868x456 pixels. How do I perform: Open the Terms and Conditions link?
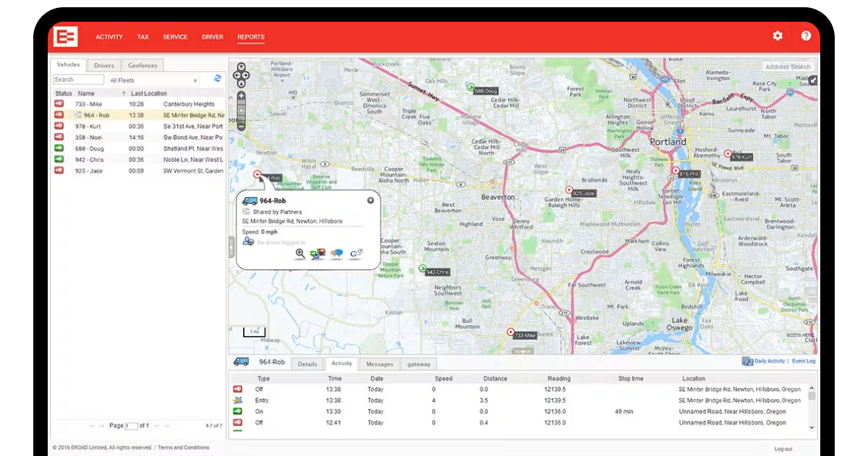(184, 448)
